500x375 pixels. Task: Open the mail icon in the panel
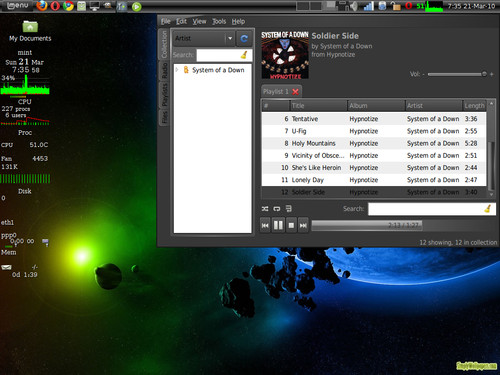tap(82, 6)
